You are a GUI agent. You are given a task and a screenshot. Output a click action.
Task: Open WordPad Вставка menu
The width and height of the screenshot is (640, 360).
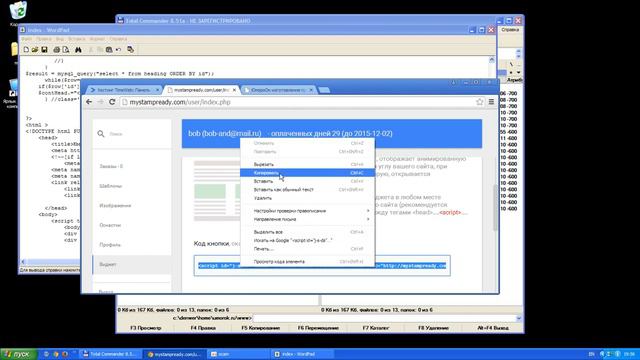[x=77, y=39]
